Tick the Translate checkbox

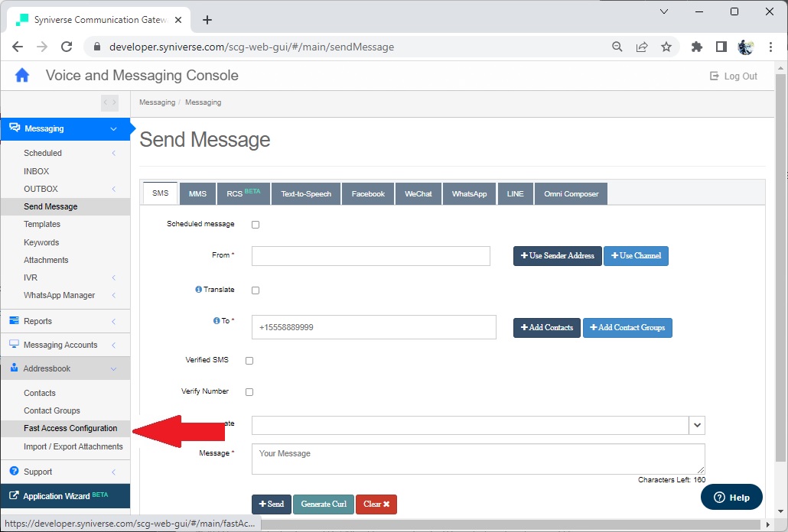click(x=256, y=290)
